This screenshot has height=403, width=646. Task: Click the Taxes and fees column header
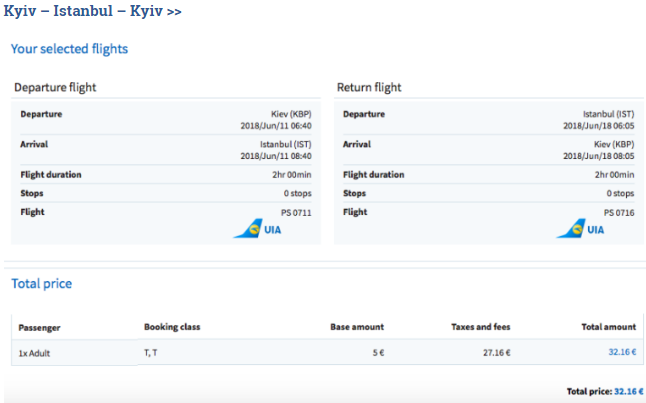tap(480, 327)
